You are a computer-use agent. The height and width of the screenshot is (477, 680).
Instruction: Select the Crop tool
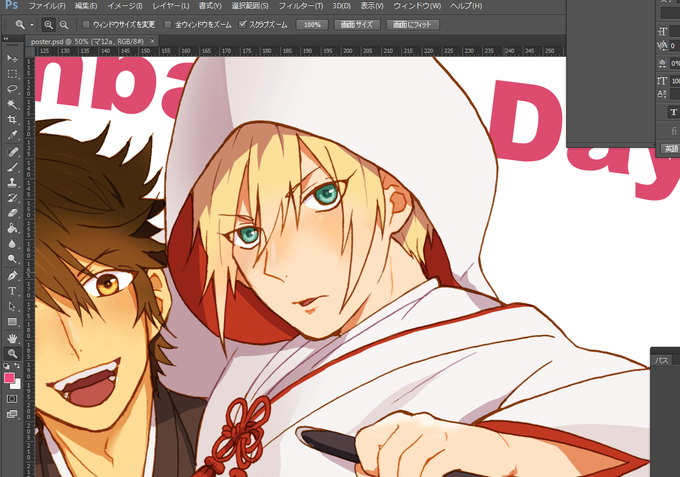point(12,119)
